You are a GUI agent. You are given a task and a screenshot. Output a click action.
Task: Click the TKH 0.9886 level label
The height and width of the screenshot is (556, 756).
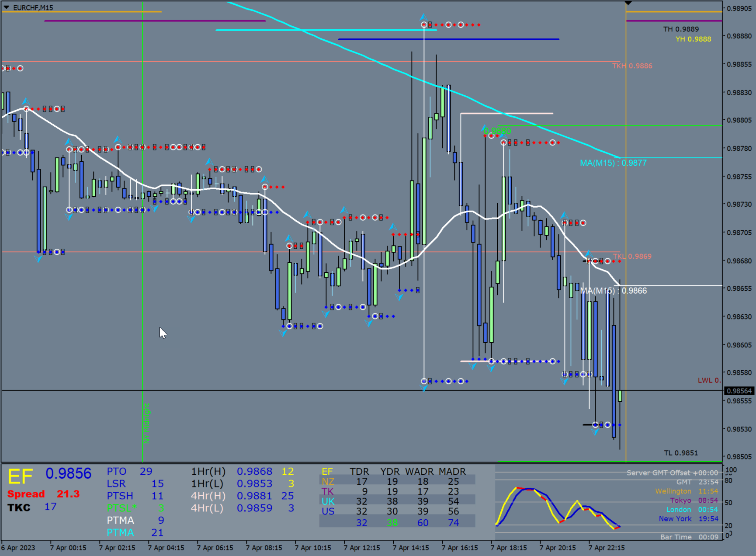point(632,65)
